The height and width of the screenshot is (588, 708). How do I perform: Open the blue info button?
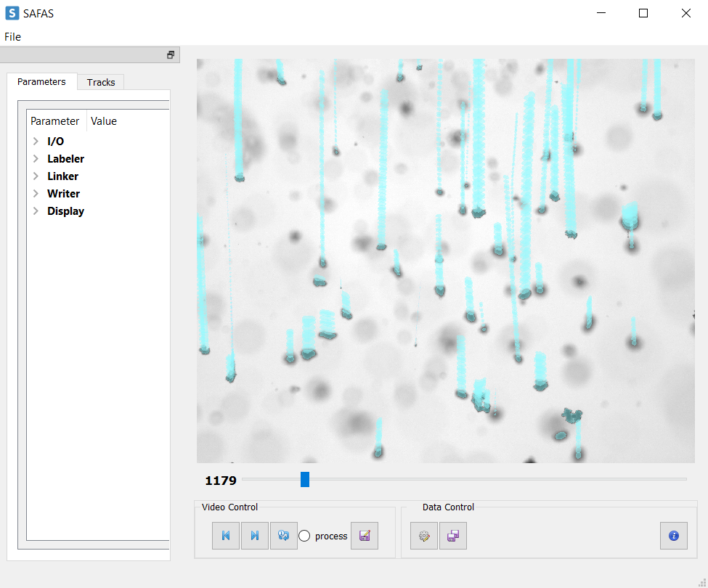pyautogui.click(x=674, y=536)
